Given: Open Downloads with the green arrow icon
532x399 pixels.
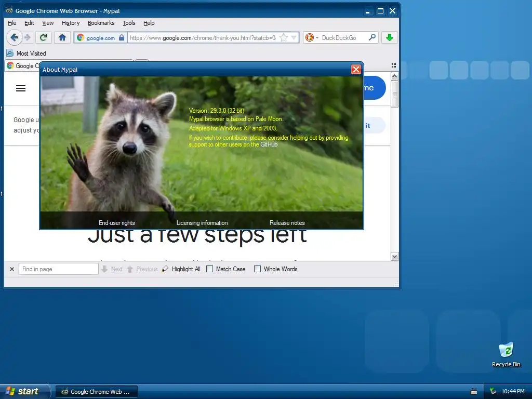Looking at the screenshot, I should [390, 37].
